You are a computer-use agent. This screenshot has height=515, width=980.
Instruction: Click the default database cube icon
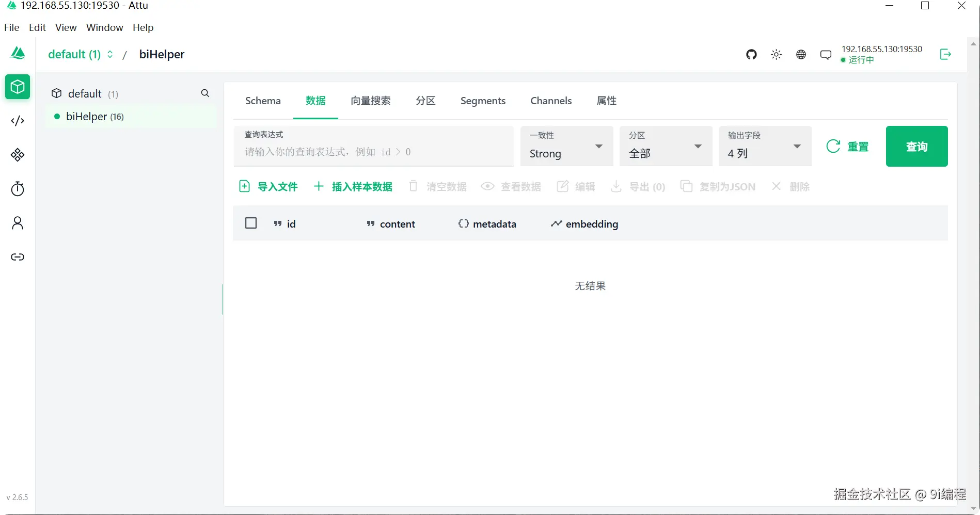[57, 93]
